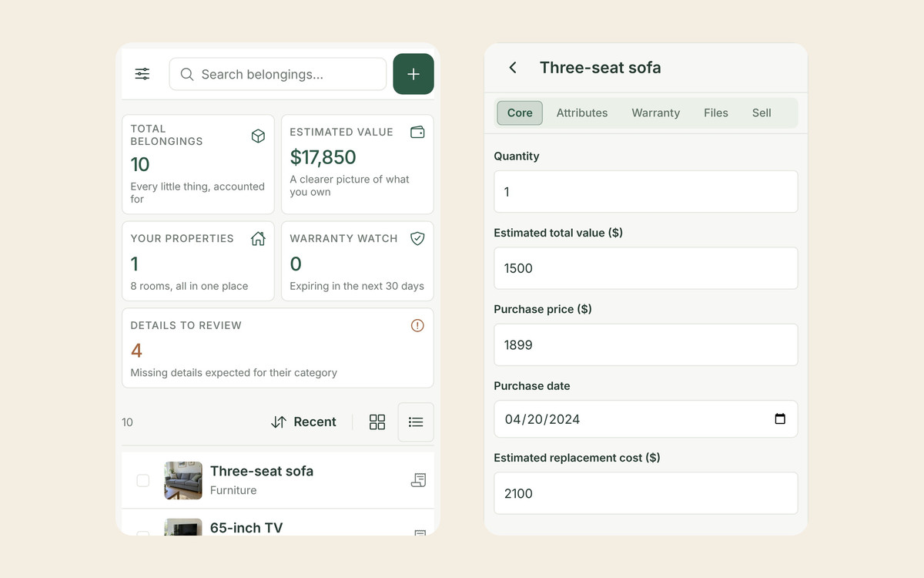Open the Recent sort dropdown
Viewport: 924px width, 578px height.
(304, 422)
